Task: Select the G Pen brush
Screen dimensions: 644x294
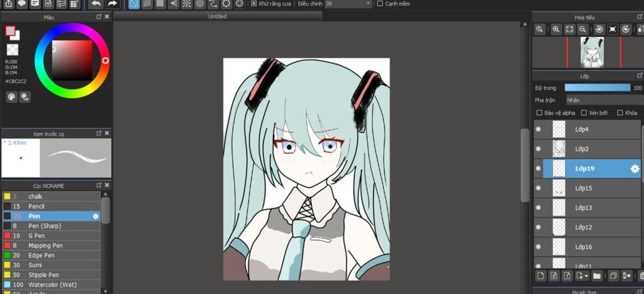Action: [51, 235]
